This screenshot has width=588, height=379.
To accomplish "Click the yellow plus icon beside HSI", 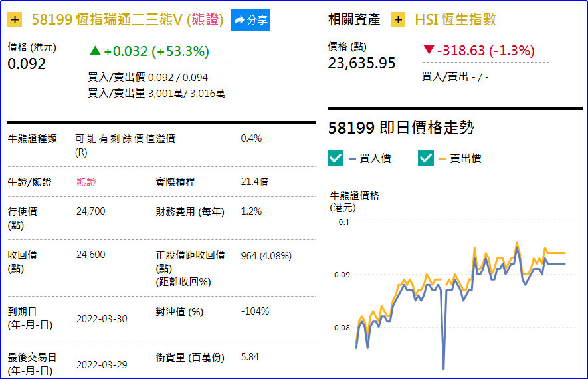I will pos(398,20).
